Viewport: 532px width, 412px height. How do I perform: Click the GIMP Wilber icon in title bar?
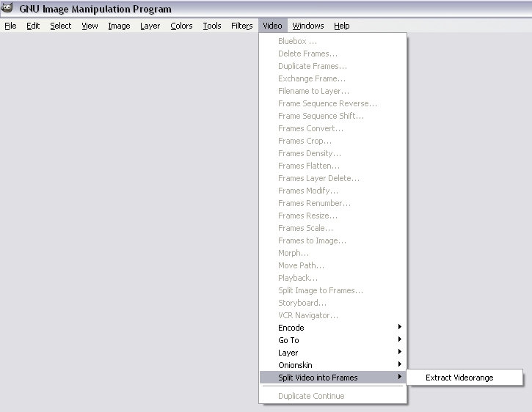point(8,9)
